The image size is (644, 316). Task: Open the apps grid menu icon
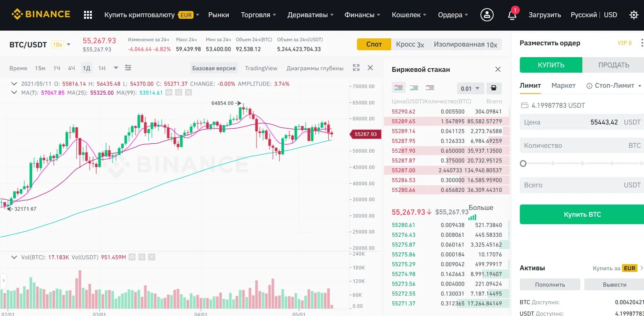coord(88,15)
